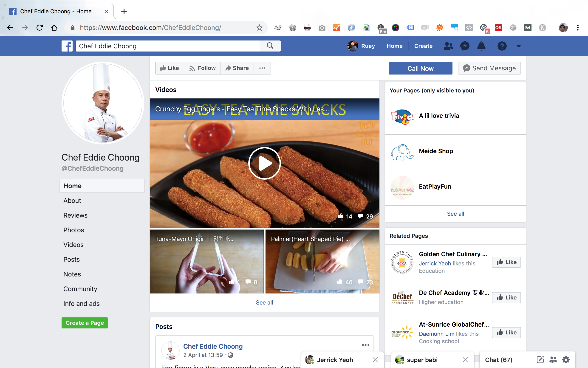Click See all under Videos
588x368 pixels.
tap(264, 302)
